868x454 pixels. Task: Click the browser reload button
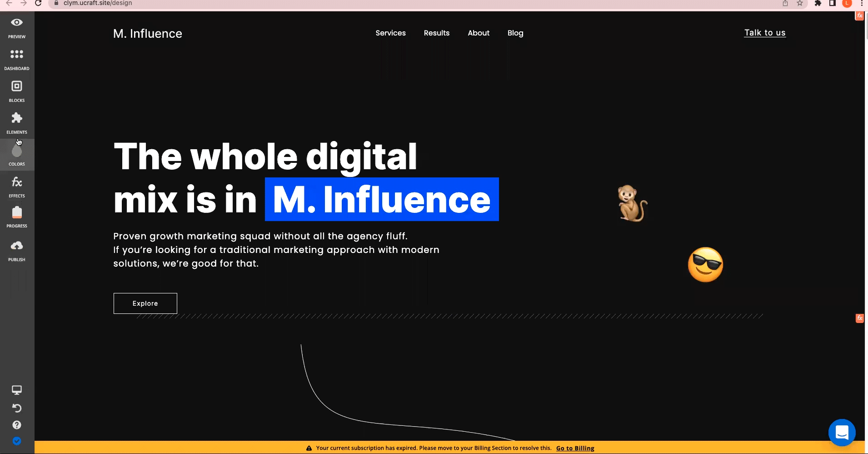39,3
